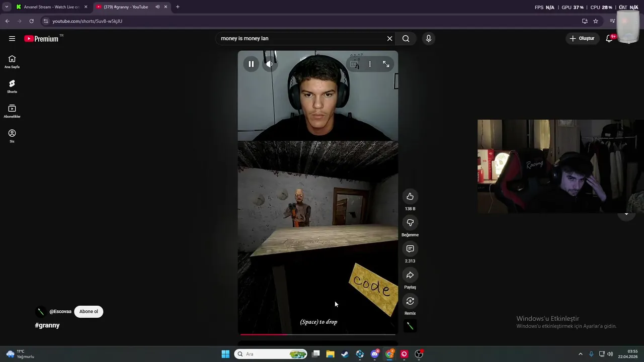Expand the Short to fullscreen
644x362 pixels.
point(386,64)
